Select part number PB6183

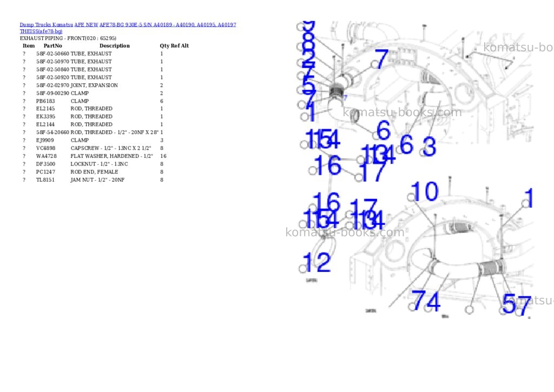[45, 101]
